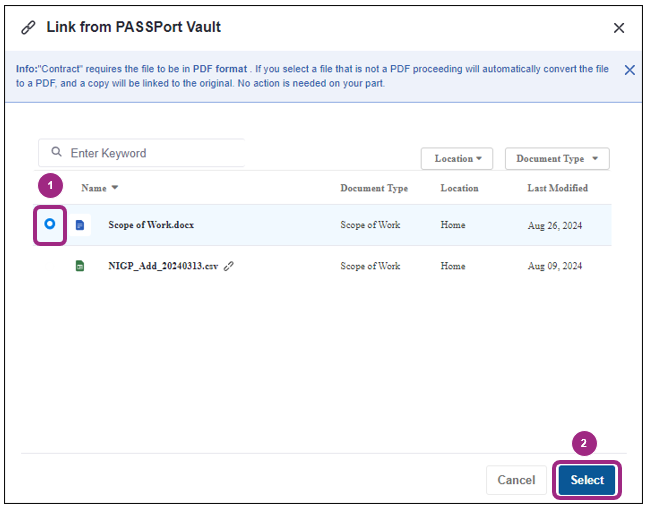Click the link icon beside NIGP_Add_20240313.csv
Screen dimensions: 649x510
pyautogui.click(x=229, y=266)
